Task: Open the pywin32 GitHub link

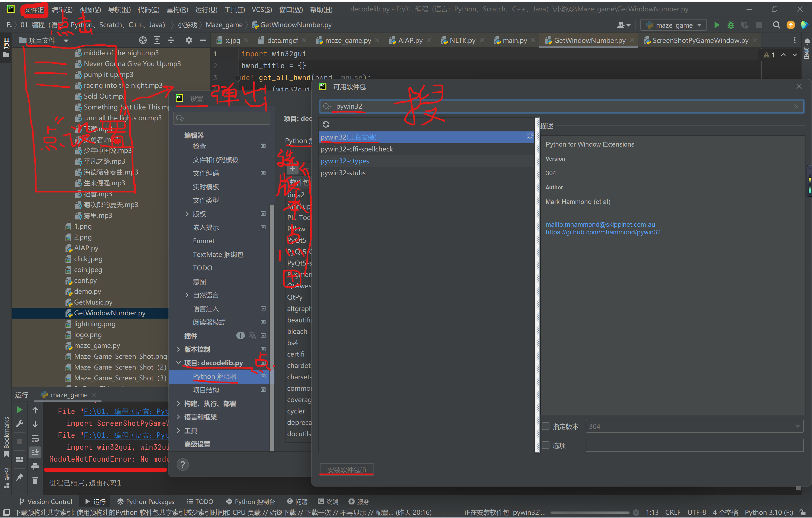Action: pyautogui.click(x=603, y=232)
